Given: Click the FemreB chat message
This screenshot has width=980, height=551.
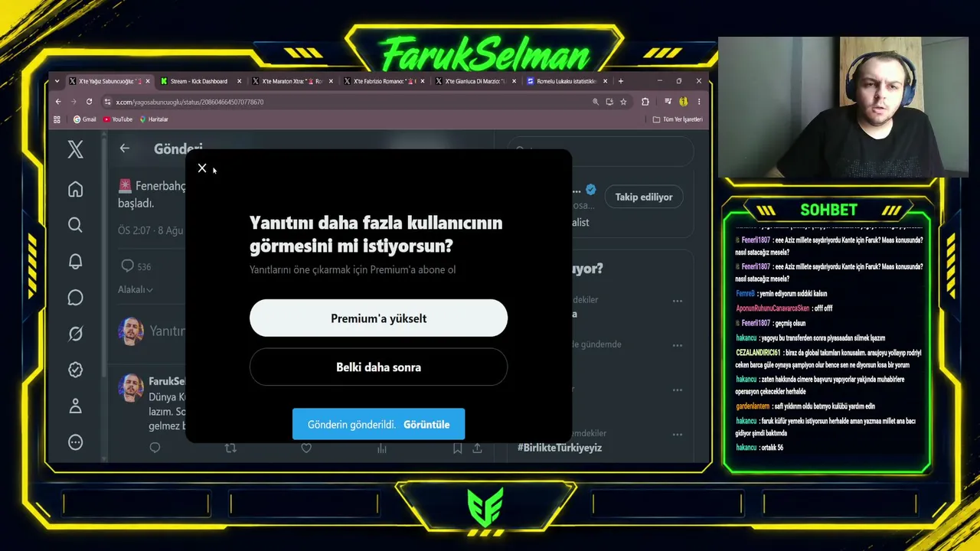Looking at the screenshot, I should (x=782, y=294).
